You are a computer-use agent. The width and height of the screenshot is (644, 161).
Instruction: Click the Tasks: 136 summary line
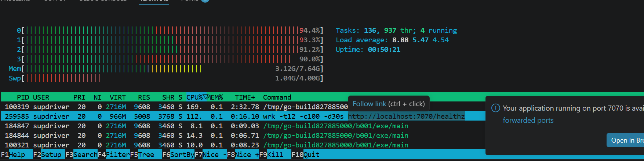396,30
